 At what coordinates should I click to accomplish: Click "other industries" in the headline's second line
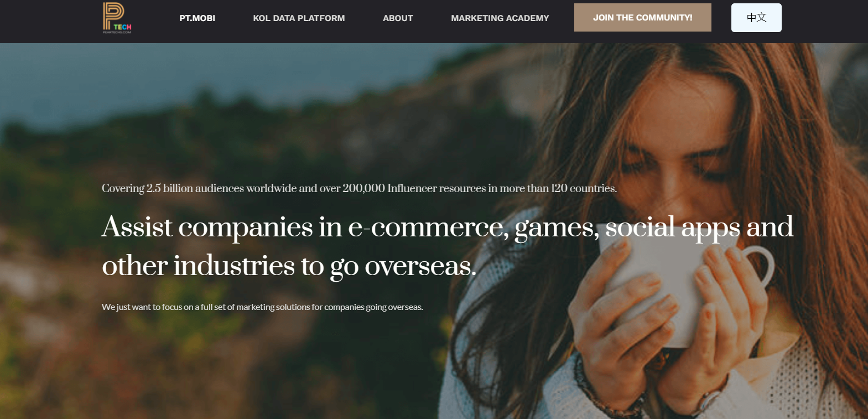tap(198, 266)
